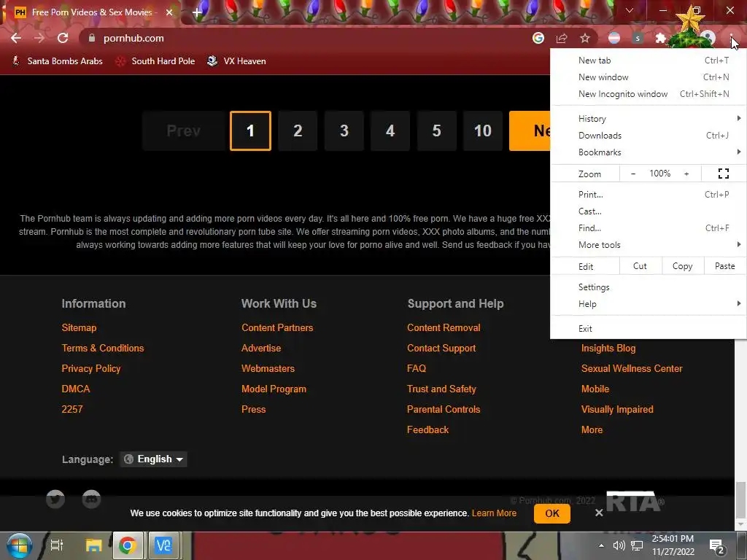Click the Chrome icon in the taskbar
747x560 pixels.
coord(128,545)
